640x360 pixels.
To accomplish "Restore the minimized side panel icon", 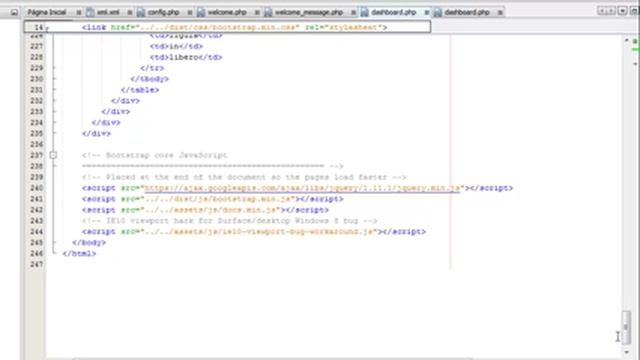I will pyautogui.click(x=14, y=12).
